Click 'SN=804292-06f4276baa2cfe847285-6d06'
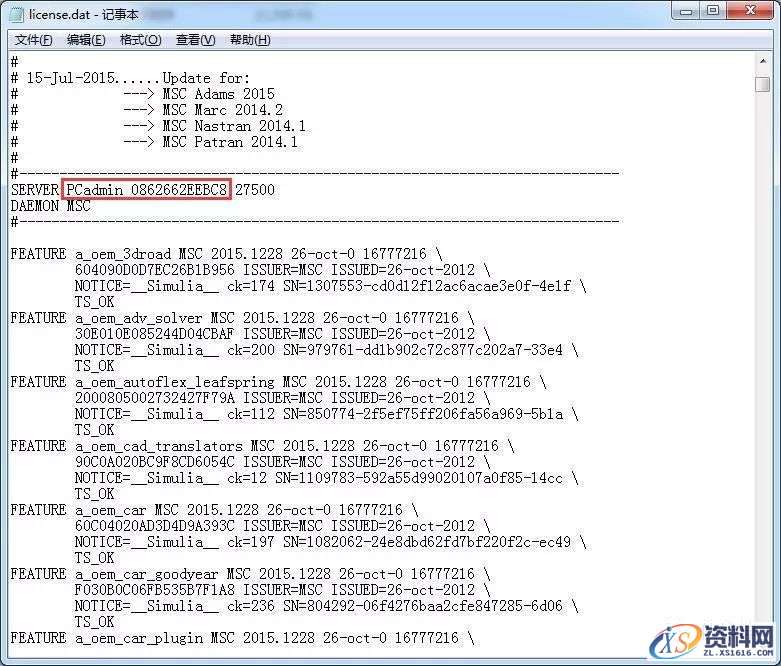This screenshot has width=781, height=666. pos(423,606)
